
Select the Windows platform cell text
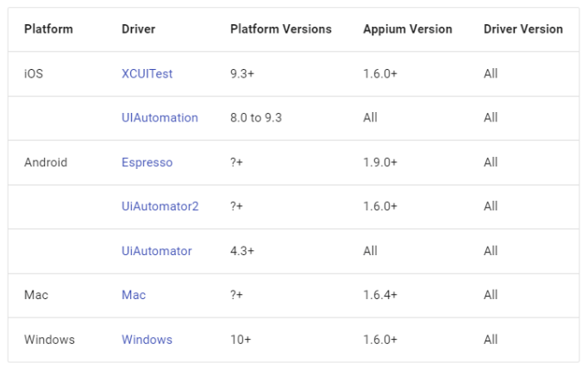pos(49,340)
